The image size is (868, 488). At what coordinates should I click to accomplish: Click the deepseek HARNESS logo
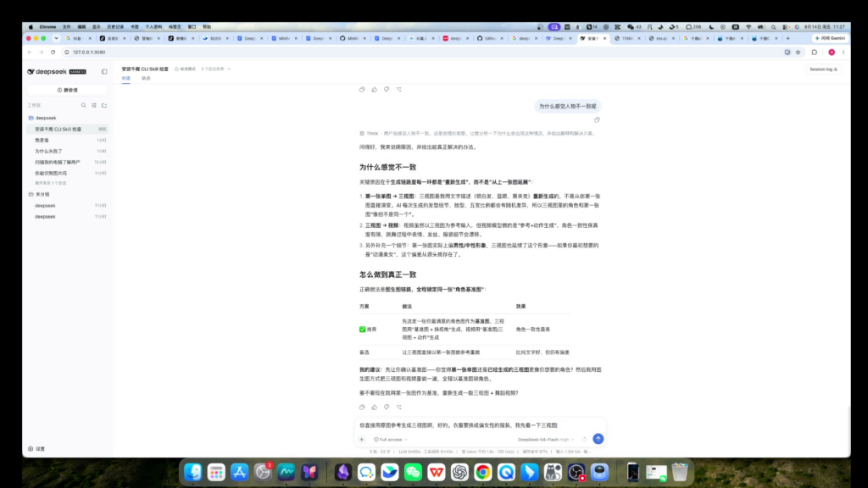[x=57, y=71]
